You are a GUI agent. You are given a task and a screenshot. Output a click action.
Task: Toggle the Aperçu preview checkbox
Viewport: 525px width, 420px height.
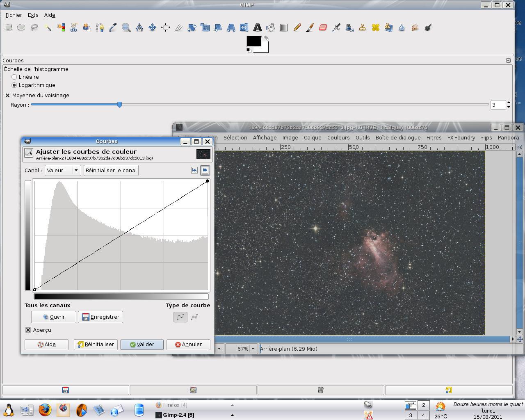pos(28,330)
